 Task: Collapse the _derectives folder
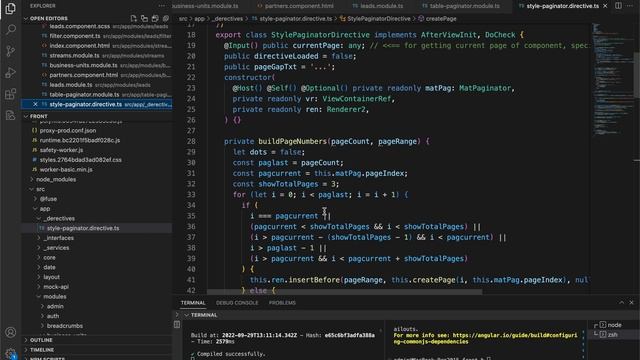59,218
